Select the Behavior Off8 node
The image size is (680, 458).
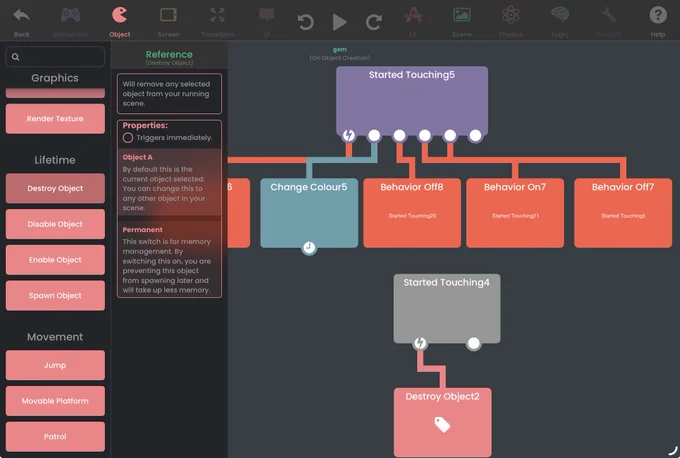[x=412, y=213]
